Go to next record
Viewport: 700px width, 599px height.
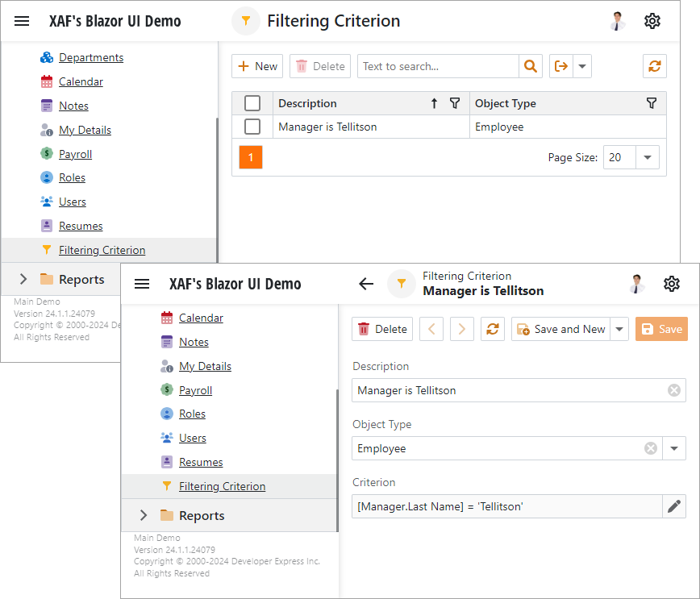(x=461, y=330)
